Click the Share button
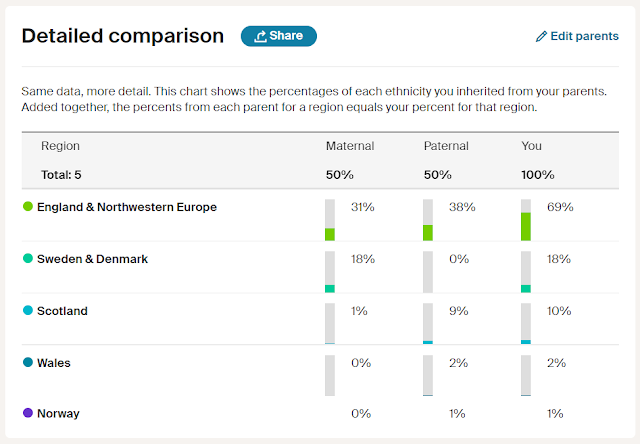 coord(279,36)
